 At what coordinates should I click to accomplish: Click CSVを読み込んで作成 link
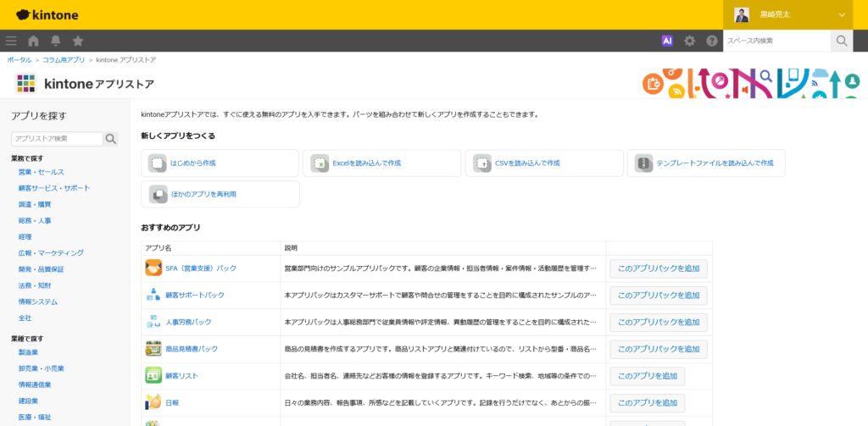[527, 163]
